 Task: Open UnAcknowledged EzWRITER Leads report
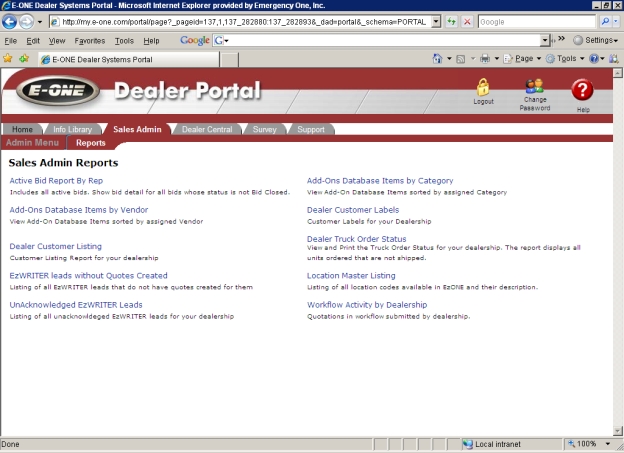tap(76, 305)
